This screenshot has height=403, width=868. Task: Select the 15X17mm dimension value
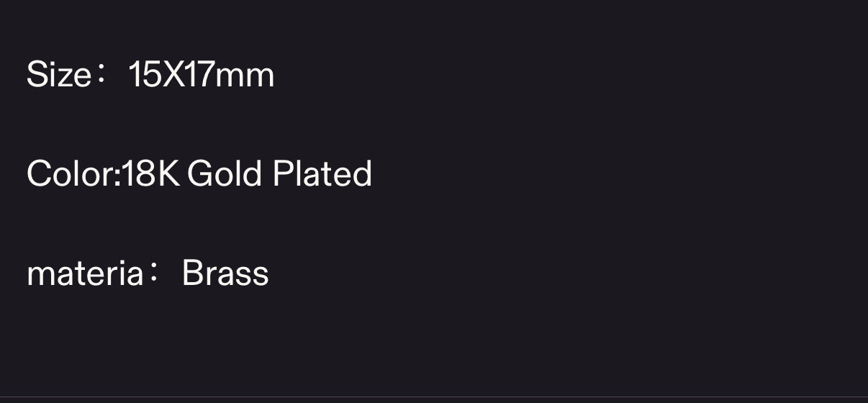[202, 75]
